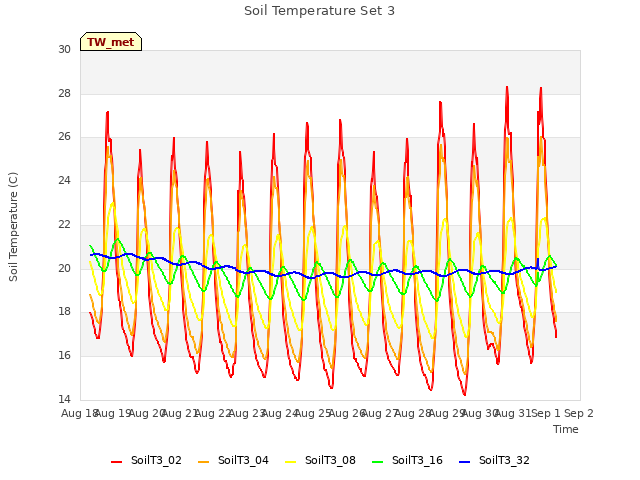Click the green SoilT3_16 legend color marker
Screen dimensions: 640x480
click(x=377, y=462)
